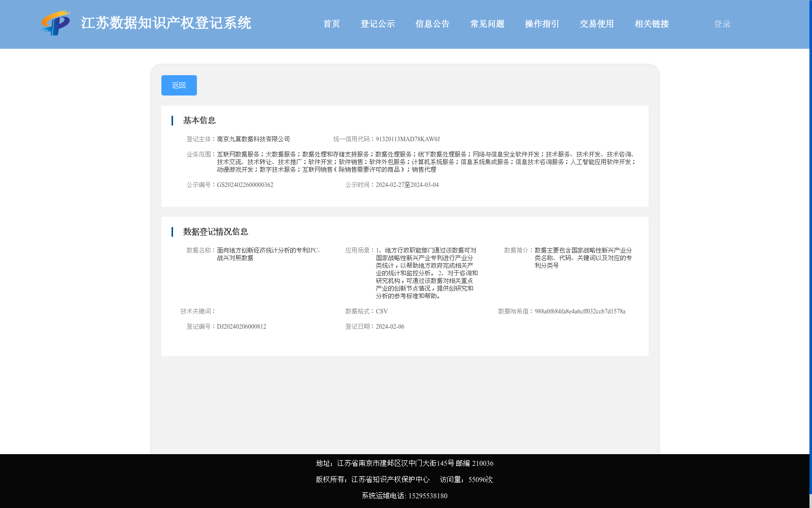The height and width of the screenshot is (508, 812).
Task: Open the 操作指引 navigation item
Action: coord(542,24)
